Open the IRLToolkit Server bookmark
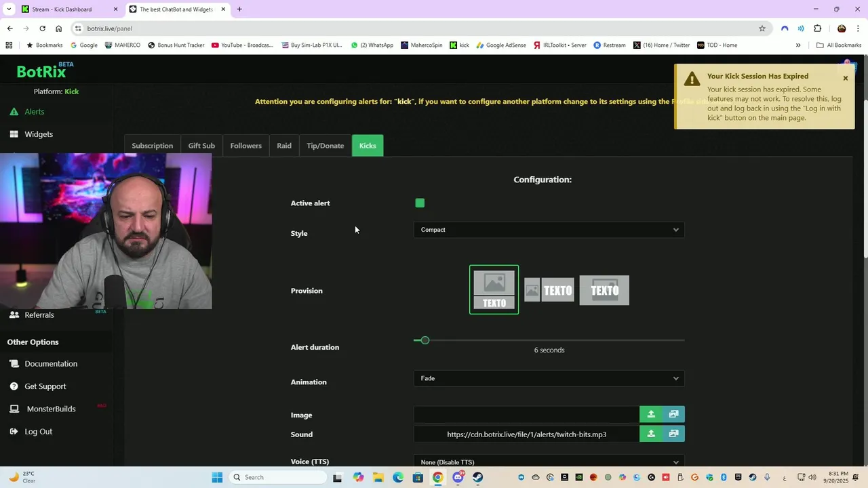This screenshot has width=868, height=488. point(560,45)
